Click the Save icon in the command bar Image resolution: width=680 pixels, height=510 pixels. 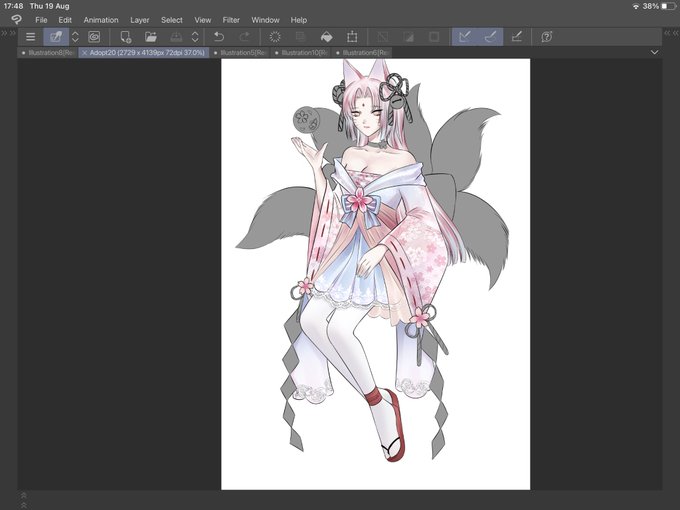176,37
